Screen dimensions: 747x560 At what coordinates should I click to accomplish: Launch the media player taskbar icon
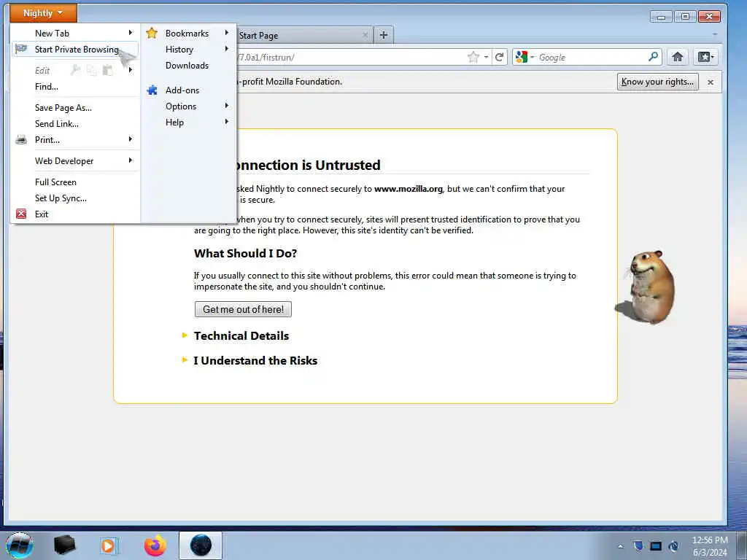click(x=109, y=545)
